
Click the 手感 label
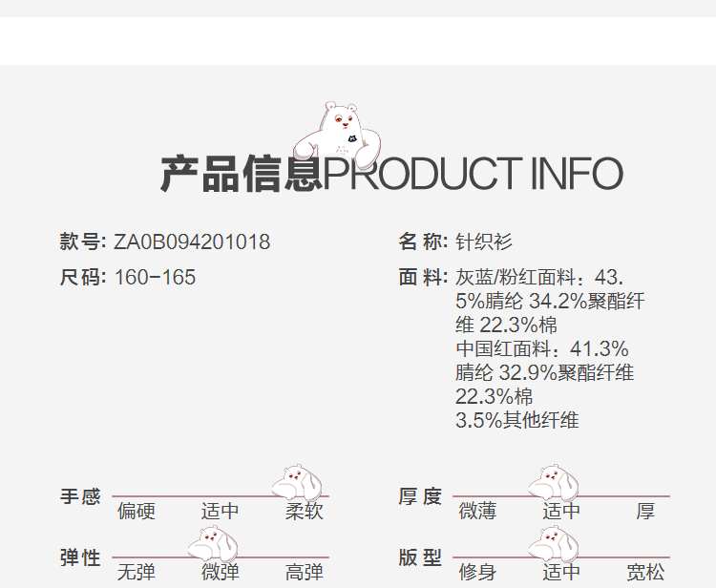80,496
